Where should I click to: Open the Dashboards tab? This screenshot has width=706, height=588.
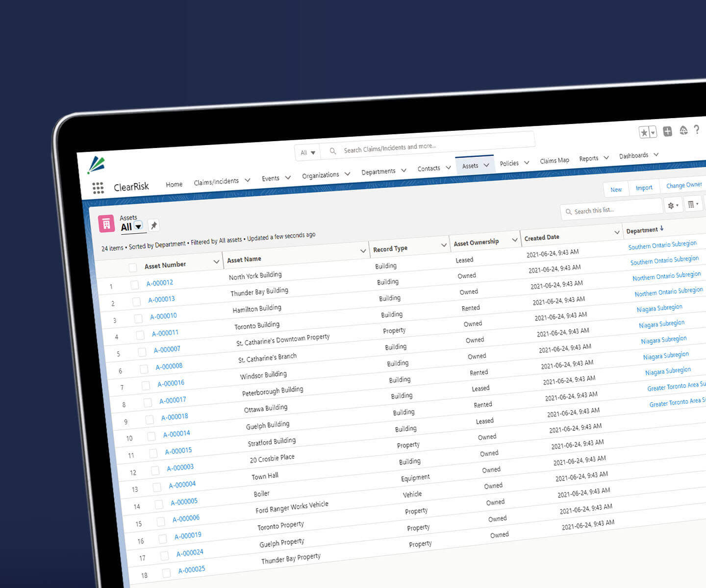pos(633,155)
